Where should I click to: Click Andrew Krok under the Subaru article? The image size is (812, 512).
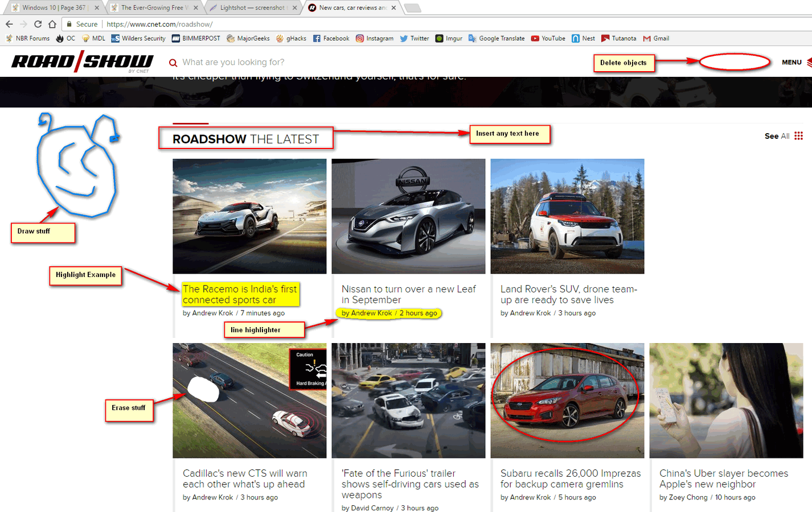(x=531, y=497)
